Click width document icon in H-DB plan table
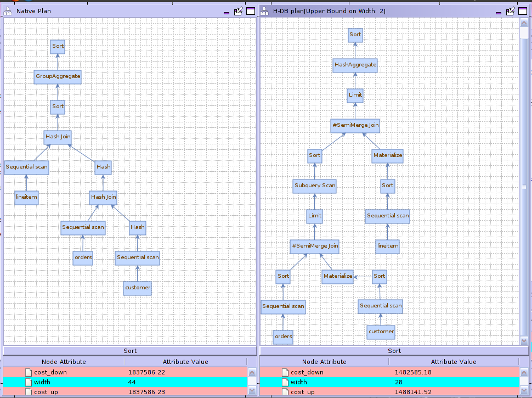This screenshot has width=532, height=398. [286, 382]
